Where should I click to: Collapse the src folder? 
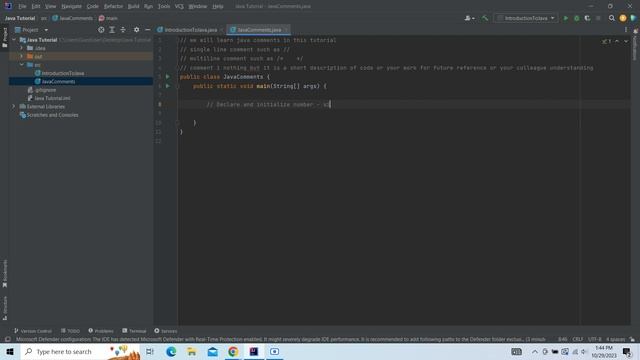coord(21,65)
